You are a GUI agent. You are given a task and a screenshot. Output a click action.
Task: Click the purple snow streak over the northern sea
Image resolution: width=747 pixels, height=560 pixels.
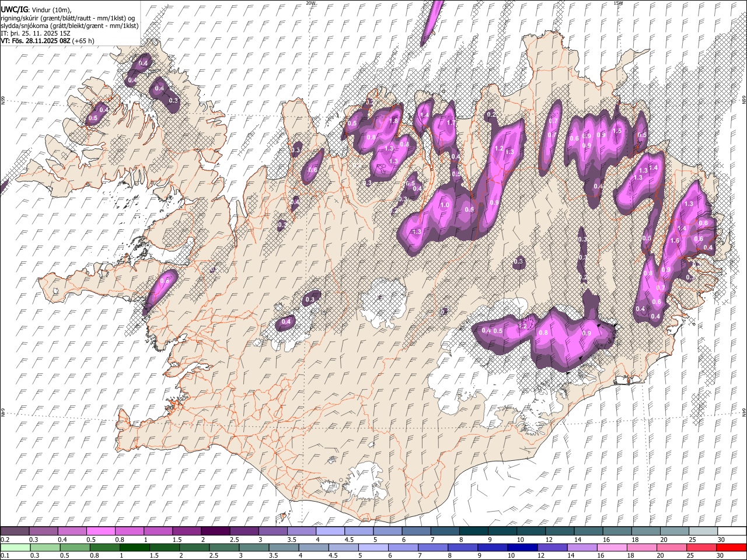point(432,23)
